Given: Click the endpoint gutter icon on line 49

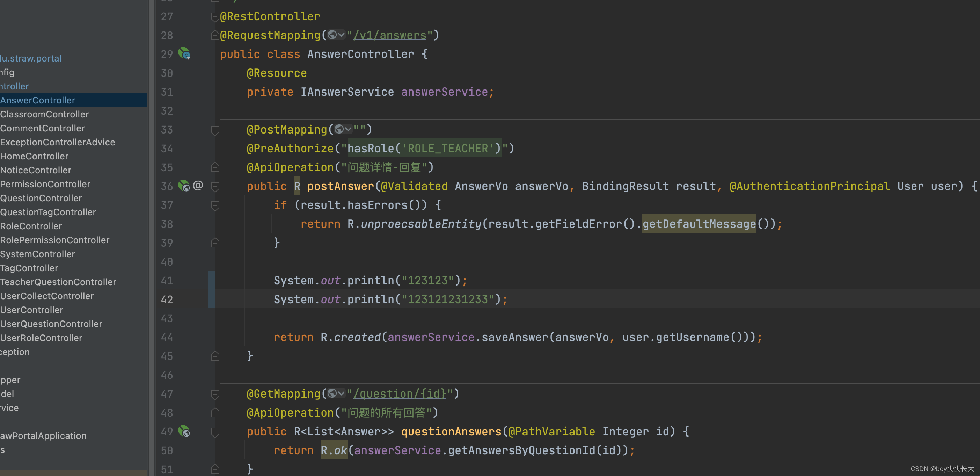Looking at the screenshot, I should click(184, 431).
